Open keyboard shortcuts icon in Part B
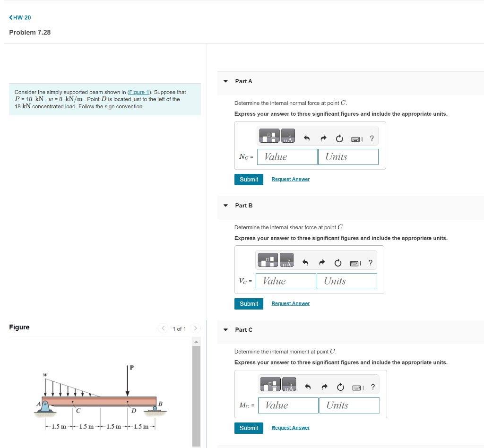Image resolution: width=484 pixels, height=448 pixels. (355, 264)
